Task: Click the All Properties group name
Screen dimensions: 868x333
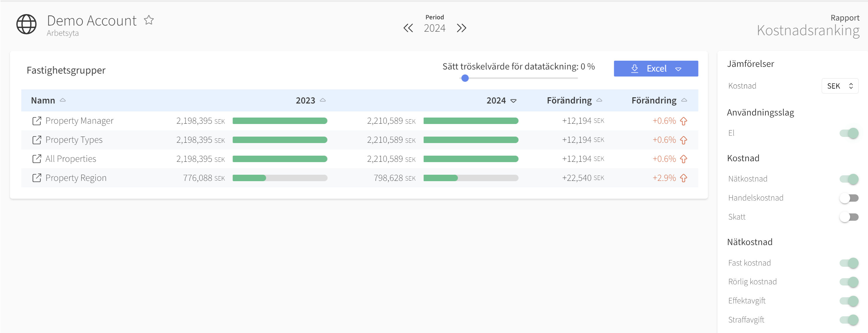Action: coord(71,159)
